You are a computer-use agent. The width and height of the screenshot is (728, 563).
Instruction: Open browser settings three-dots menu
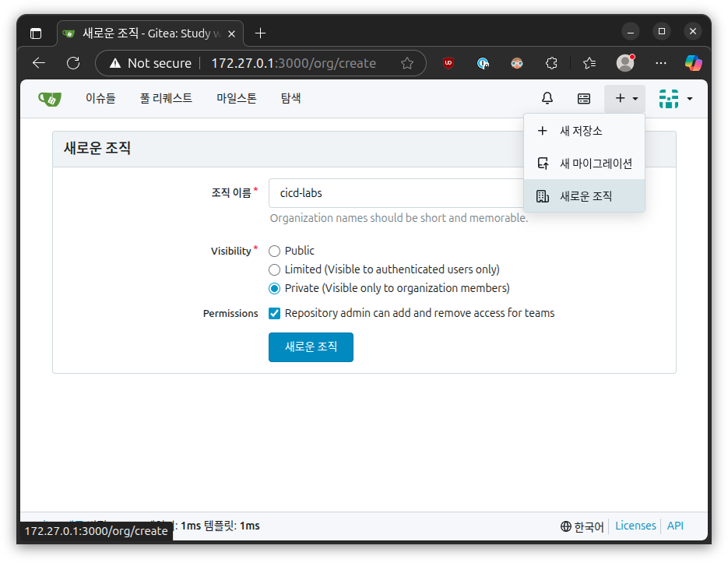click(x=661, y=63)
